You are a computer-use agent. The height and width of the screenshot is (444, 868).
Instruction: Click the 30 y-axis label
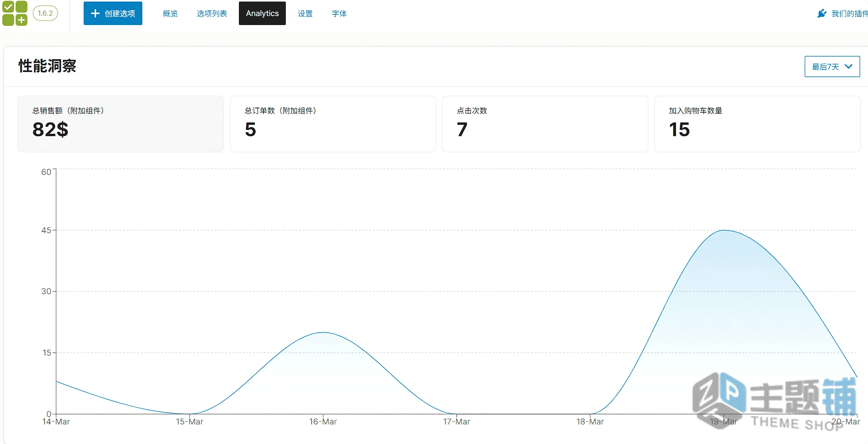pos(46,291)
